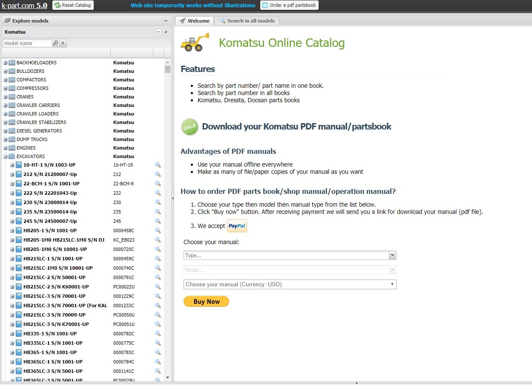Select the DIESEL GENERATORS category row
This screenshot has width=532, height=392.
83,131
